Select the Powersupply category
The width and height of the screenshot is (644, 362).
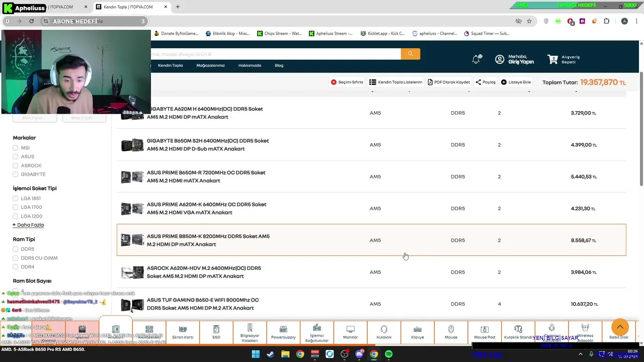point(283,332)
